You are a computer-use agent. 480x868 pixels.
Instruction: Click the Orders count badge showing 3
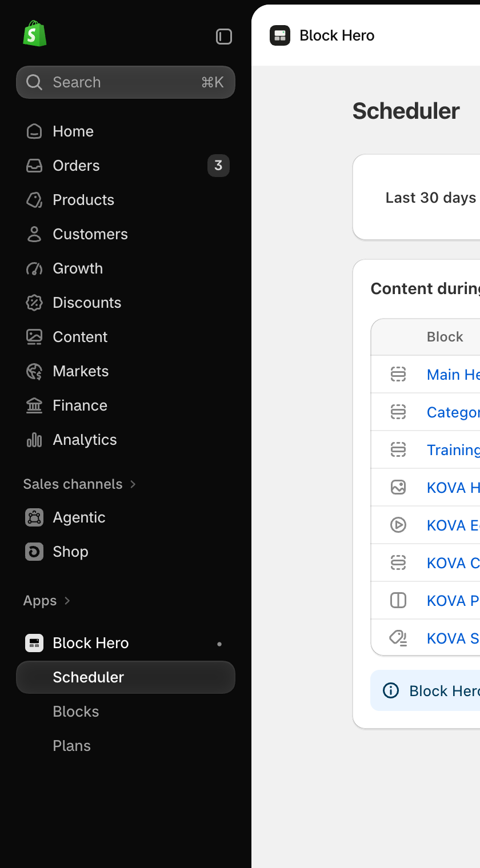(218, 166)
